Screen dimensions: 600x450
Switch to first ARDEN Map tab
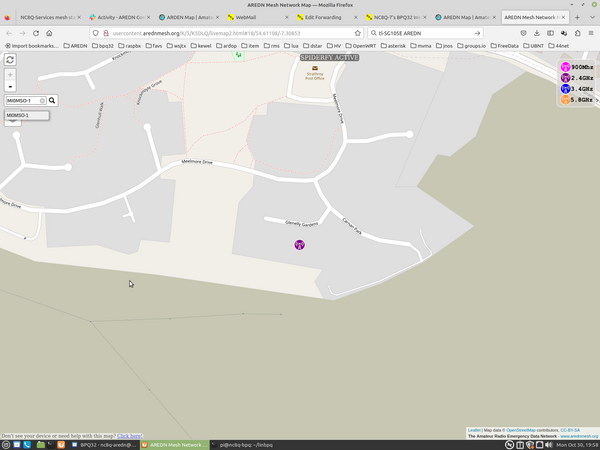coord(189,17)
